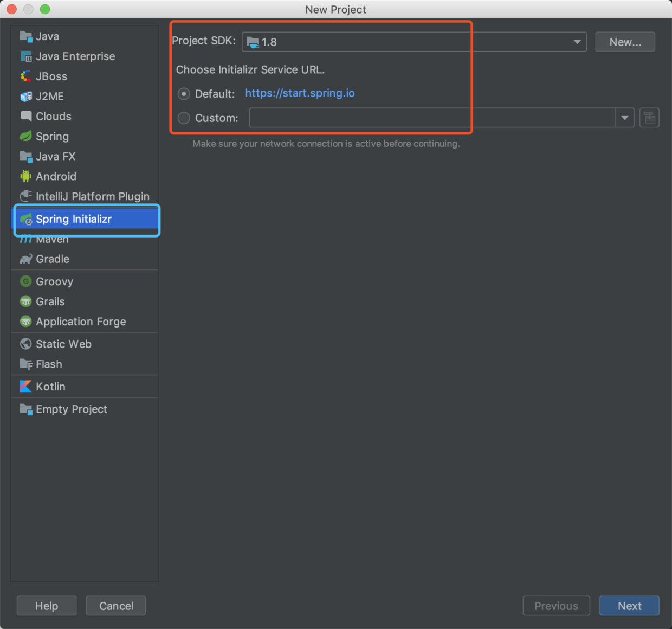Select the Static Web label
This screenshot has height=629, width=672.
pyautogui.click(x=63, y=344)
